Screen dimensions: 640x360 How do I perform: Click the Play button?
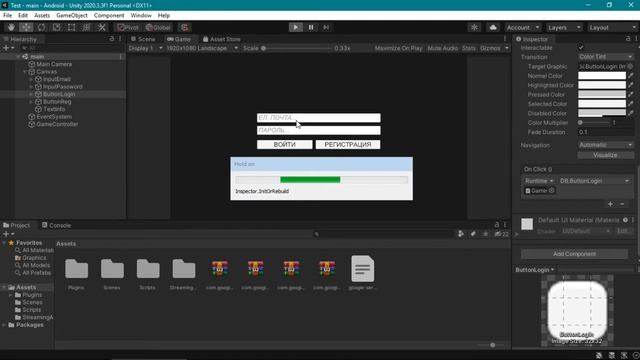[296, 27]
